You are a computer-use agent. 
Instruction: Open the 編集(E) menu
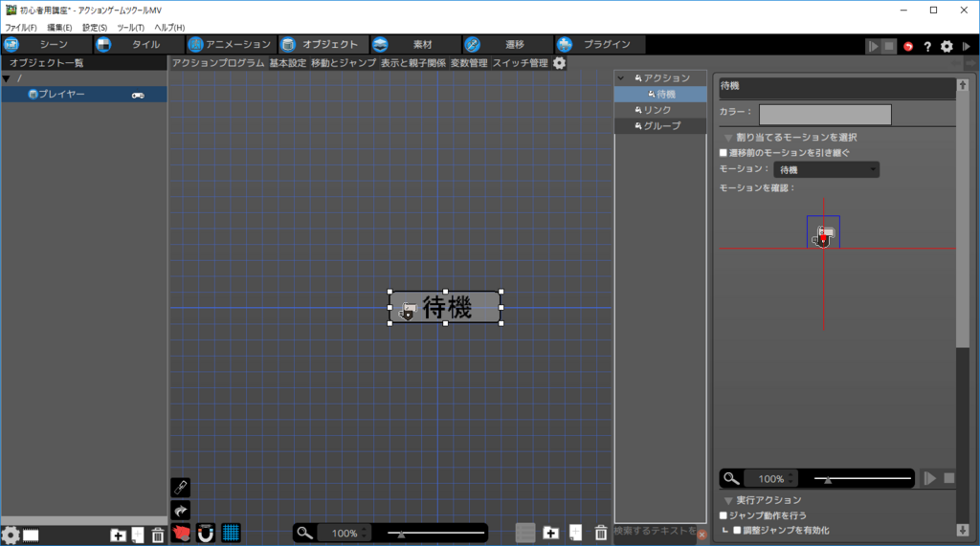pos(59,28)
